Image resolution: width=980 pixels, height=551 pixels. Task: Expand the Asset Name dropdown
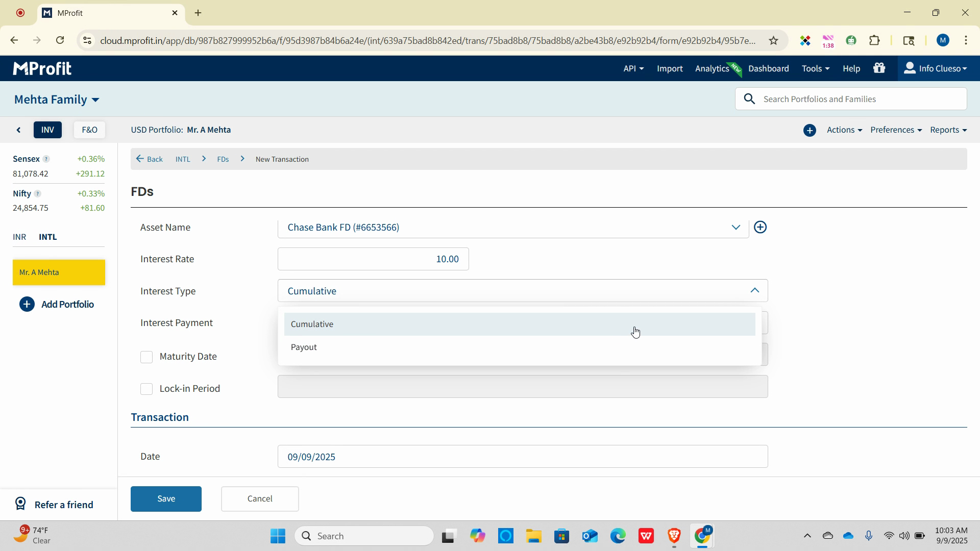(x=735, y=228)
